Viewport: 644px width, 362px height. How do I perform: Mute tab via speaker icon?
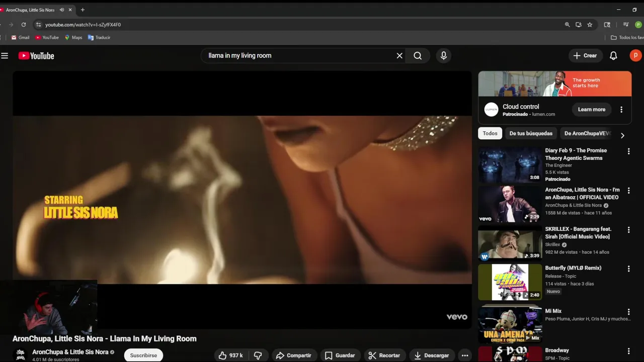[62, 10]
